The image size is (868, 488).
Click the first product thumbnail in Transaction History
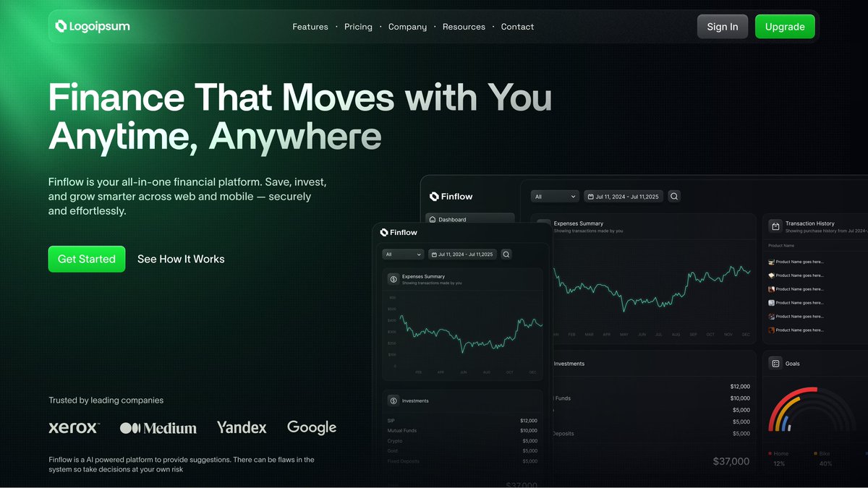pyautogui.click(x=772, y=262)
